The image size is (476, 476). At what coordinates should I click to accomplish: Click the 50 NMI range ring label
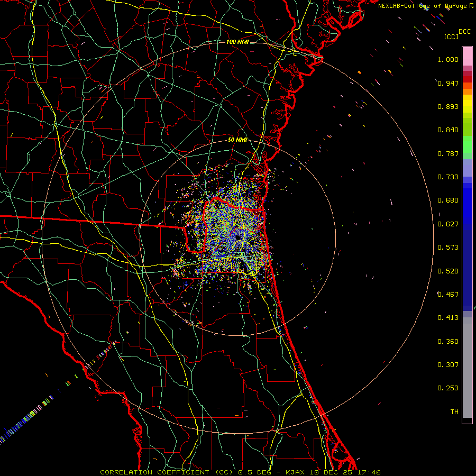click(x=237, y=140)
